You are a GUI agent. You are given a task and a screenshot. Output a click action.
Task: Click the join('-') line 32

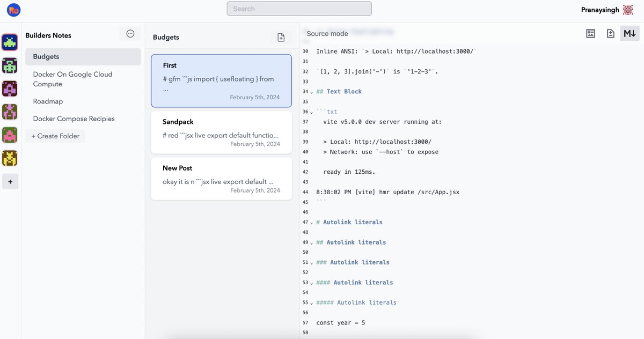click(x=377, y=71)
